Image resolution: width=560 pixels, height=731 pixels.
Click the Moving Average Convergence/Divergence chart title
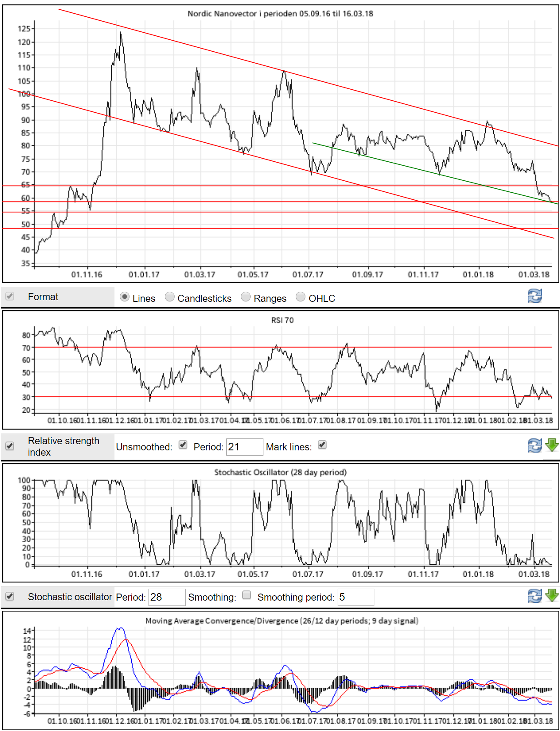coord(282,621)
